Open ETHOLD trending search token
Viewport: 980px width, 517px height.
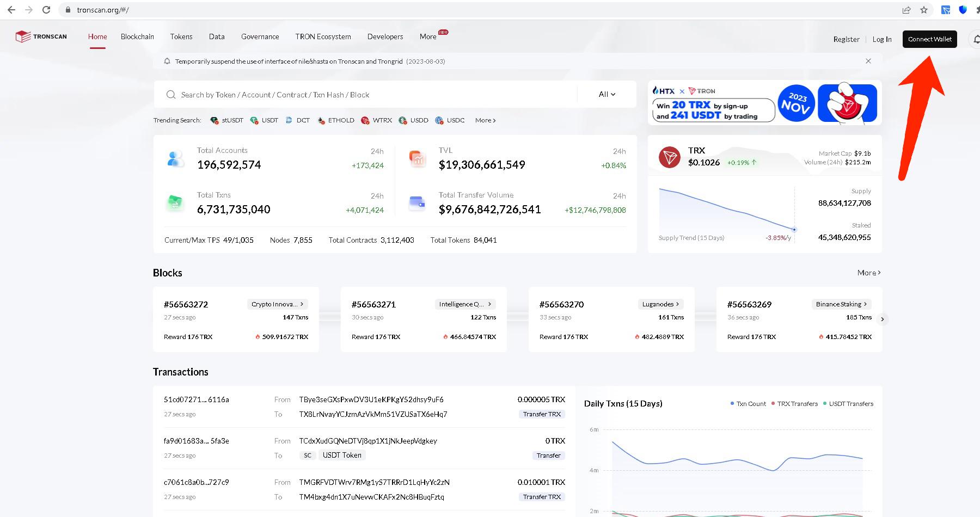coord(336,120)
